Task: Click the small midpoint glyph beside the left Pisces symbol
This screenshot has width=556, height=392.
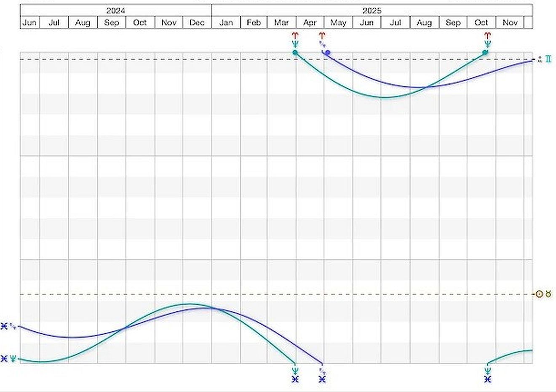Action: coord(13,326)
